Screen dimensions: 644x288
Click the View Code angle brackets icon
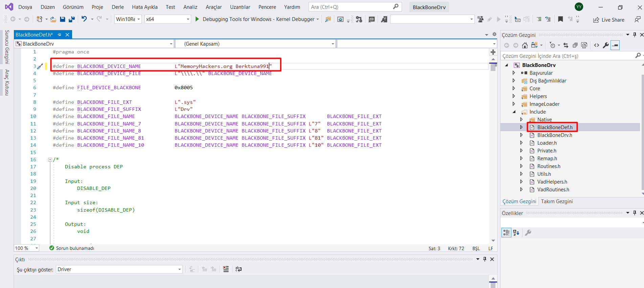pyautogui.click(x=597, y=45)
